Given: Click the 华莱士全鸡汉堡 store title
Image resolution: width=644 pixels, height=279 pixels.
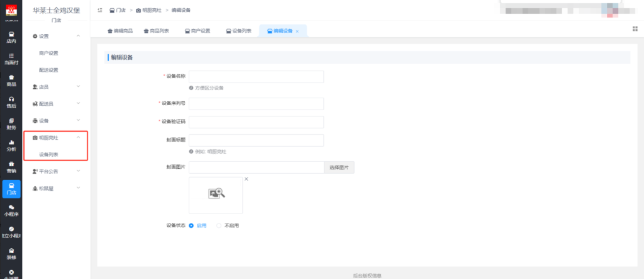Looking at the screenshot, I should [56, 10].
